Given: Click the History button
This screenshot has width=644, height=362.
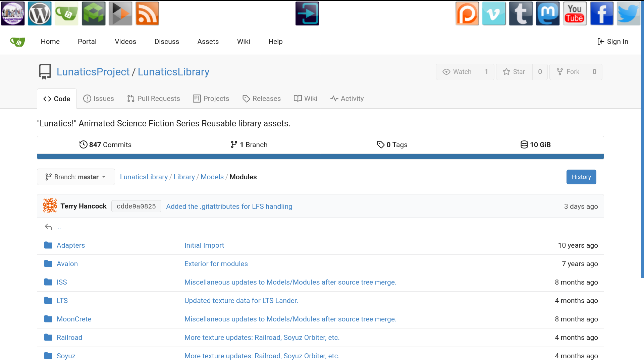Looking at the screenshot, I should click(581, 177).
